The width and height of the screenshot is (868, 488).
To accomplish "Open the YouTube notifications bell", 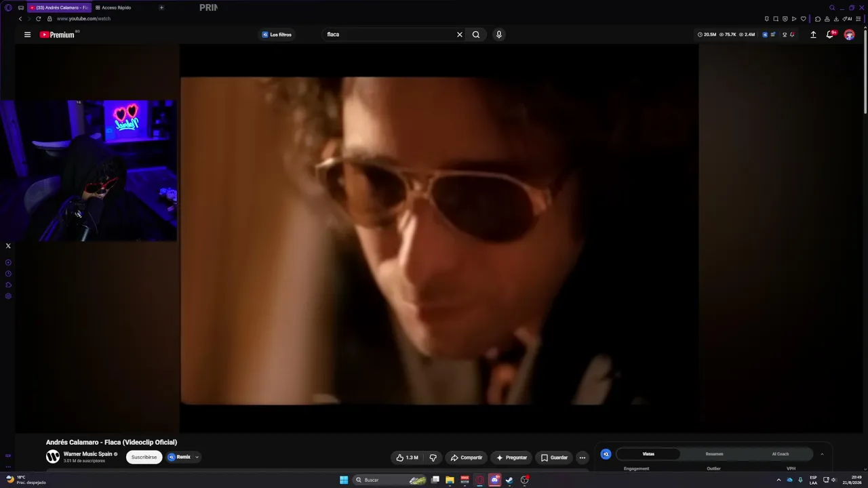I will pyautogui.click(x=829, y=35).
